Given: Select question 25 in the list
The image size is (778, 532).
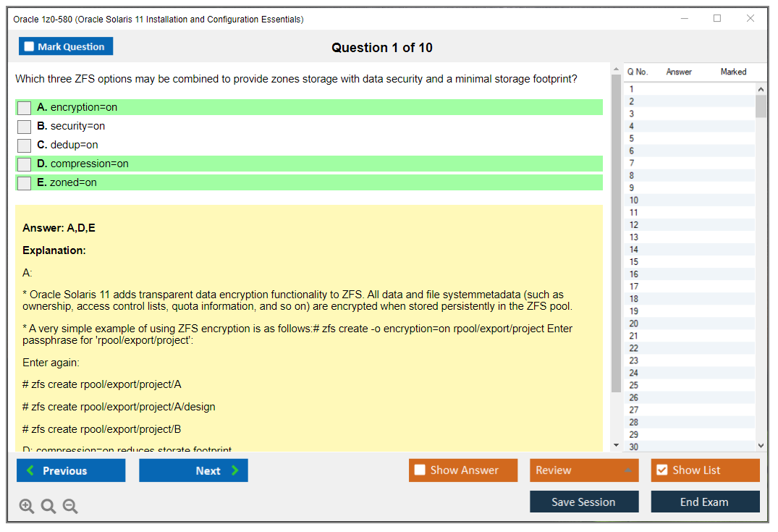Looking at the screenshot, I should pyautogui.click(x=634, y=385).
